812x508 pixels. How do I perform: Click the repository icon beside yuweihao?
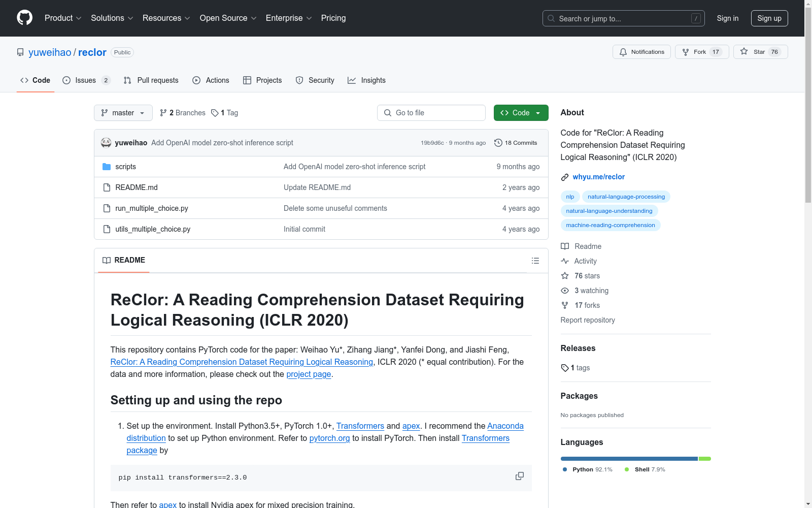(x=20, y=52)
